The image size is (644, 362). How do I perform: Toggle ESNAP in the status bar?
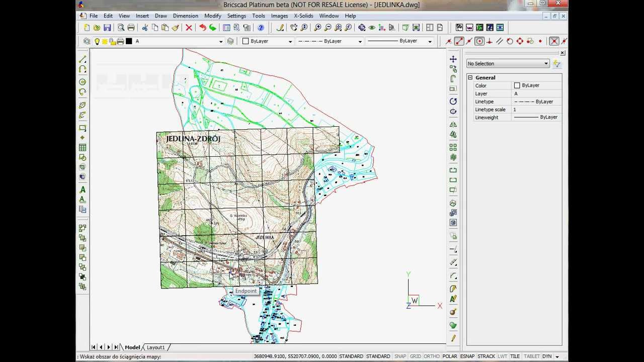(x=467, y=356)
